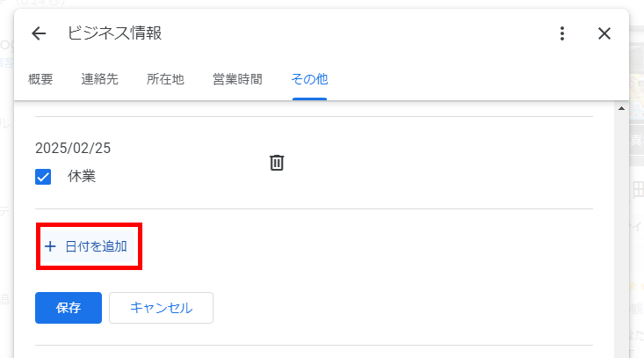Click the scrollbar up arrow
Viewport: 644px width, 358px height.
621,108
